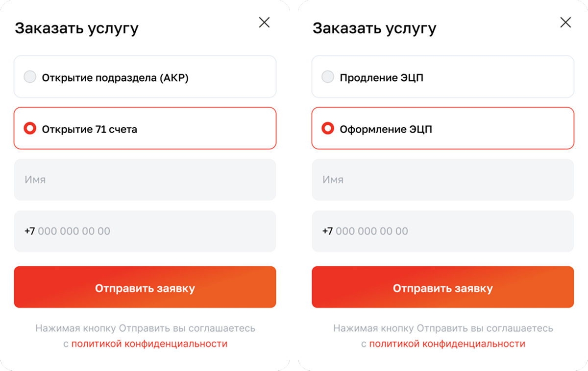Open политикой конфиденциальности link in the АКР form

point(149,344)
